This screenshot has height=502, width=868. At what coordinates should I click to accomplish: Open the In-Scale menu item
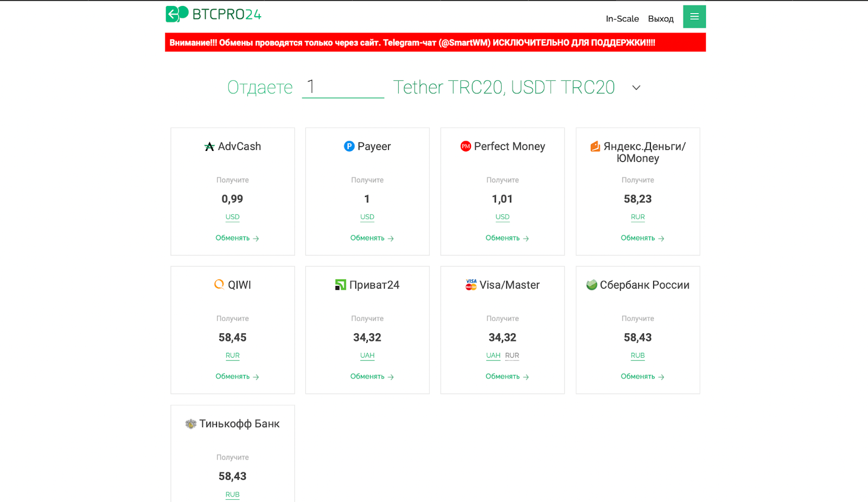click(622, 18)
